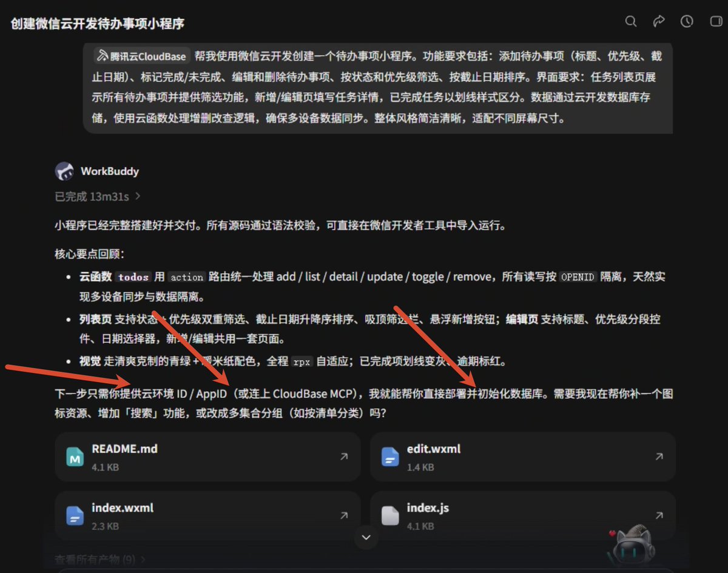
Task: Open index.wxml external arrow icon
Action: [344, 515]
